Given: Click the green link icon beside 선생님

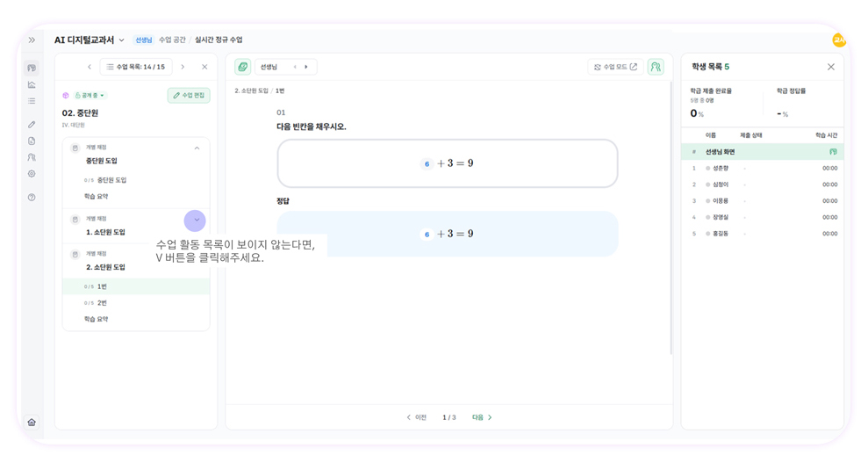Looking at the screenshot, I should coord(242,67).
